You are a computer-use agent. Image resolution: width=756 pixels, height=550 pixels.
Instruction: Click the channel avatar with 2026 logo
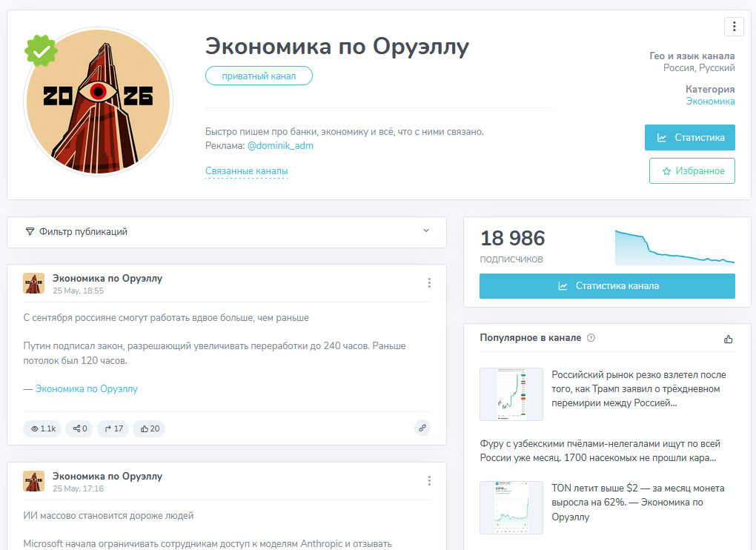[x=99, y=102]
